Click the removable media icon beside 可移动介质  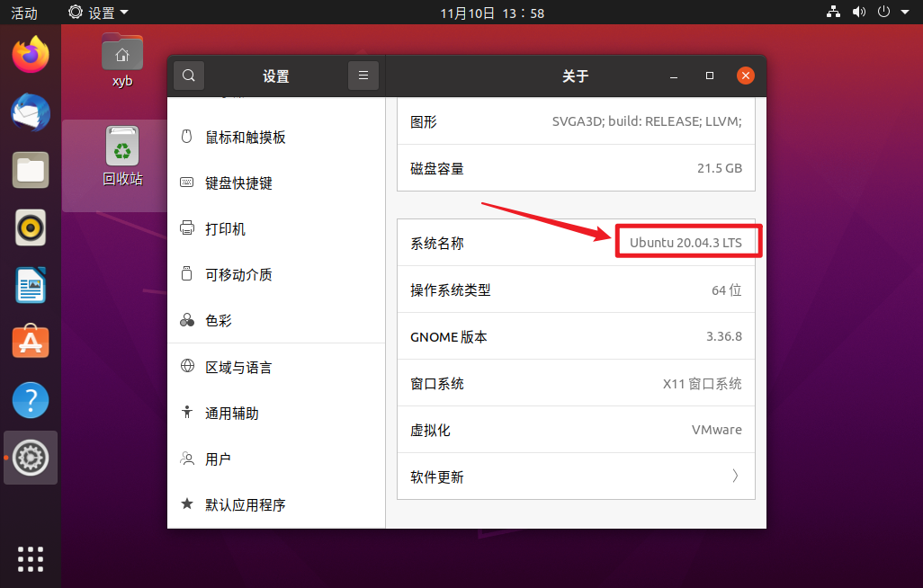pyautogui.click(x=186, y=273)
